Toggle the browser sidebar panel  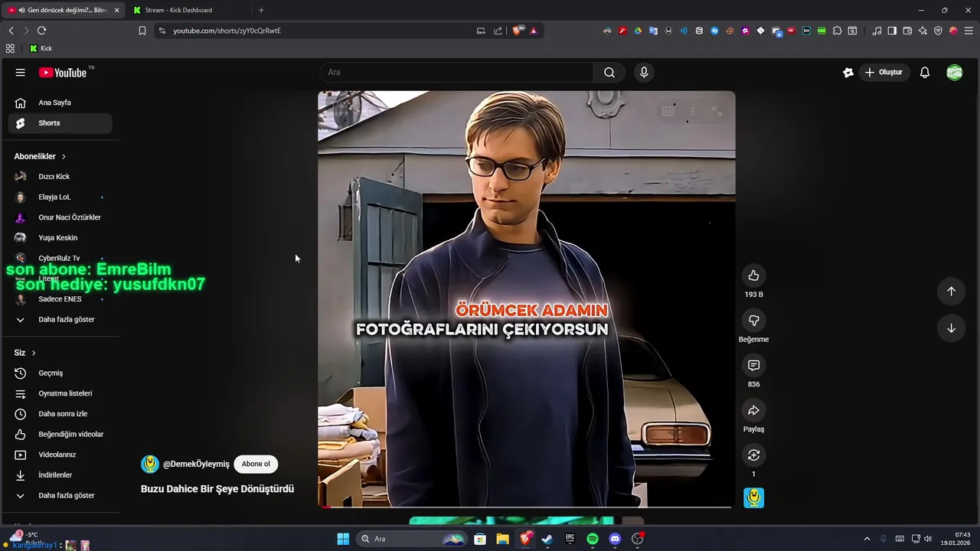point(892,31)
